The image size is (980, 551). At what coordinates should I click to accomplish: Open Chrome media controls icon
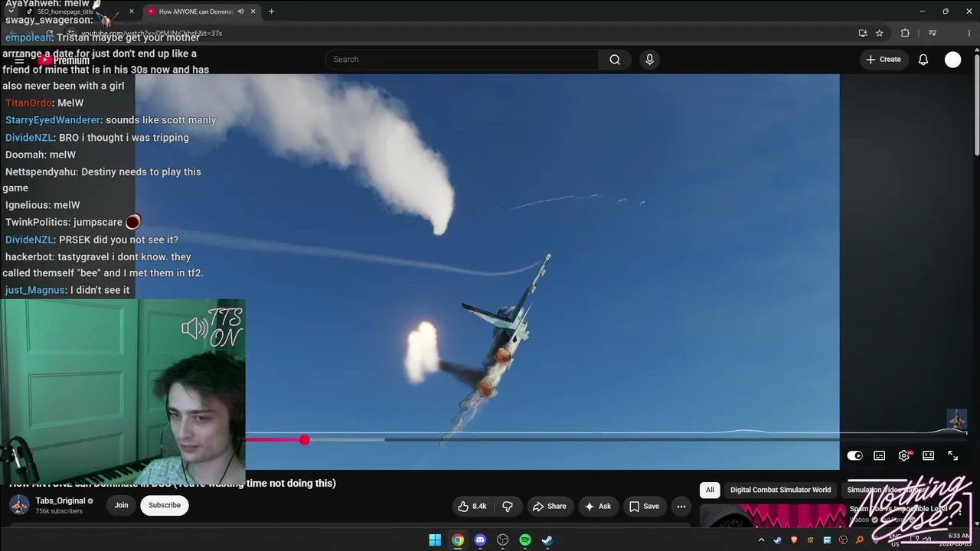(933, 33)
